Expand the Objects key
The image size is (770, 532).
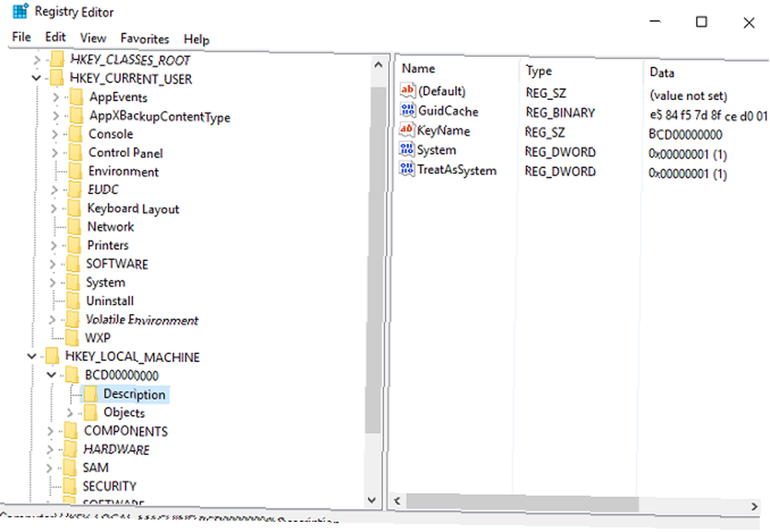click(x=70, y=413)
